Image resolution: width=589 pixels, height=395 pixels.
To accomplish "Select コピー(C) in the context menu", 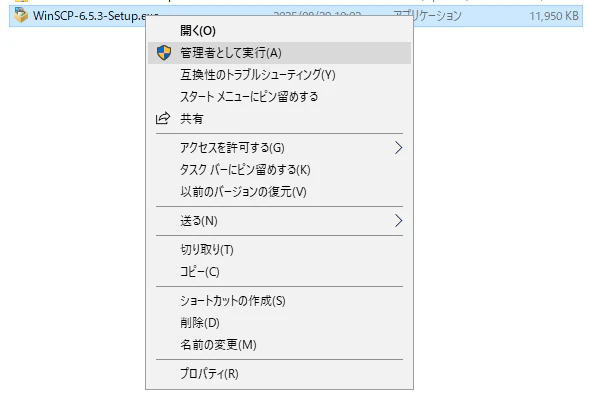I will (x=279, y=271).
